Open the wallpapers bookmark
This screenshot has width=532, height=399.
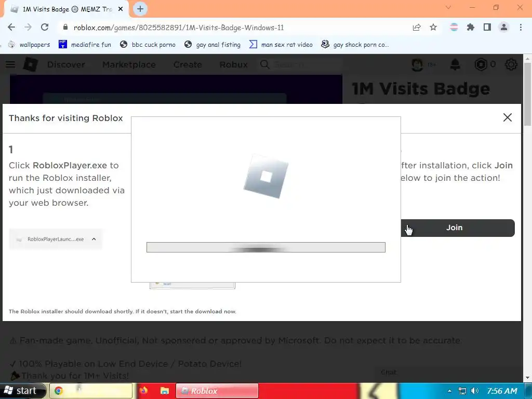[29, 45]
